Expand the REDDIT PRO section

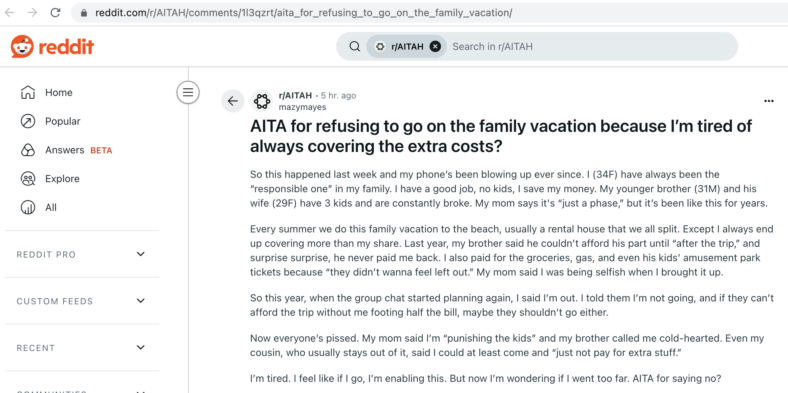[141, 254]
